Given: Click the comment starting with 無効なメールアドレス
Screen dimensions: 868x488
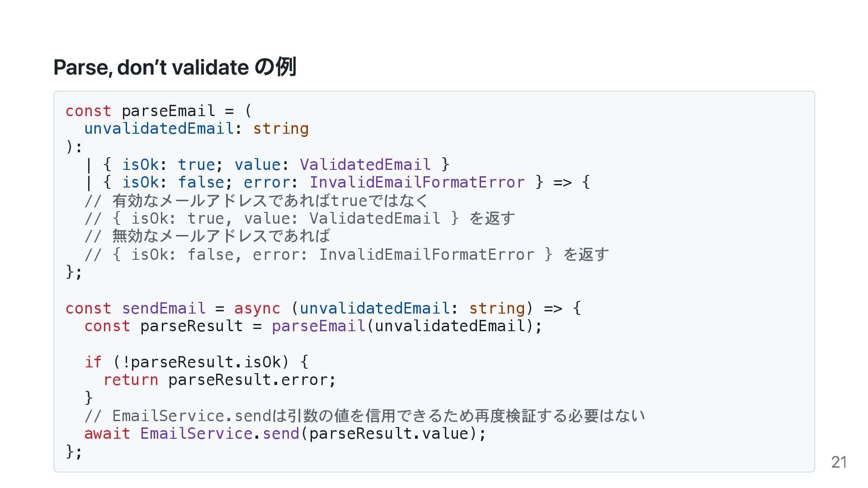Looking at the screenshot, I should point(207,236).
